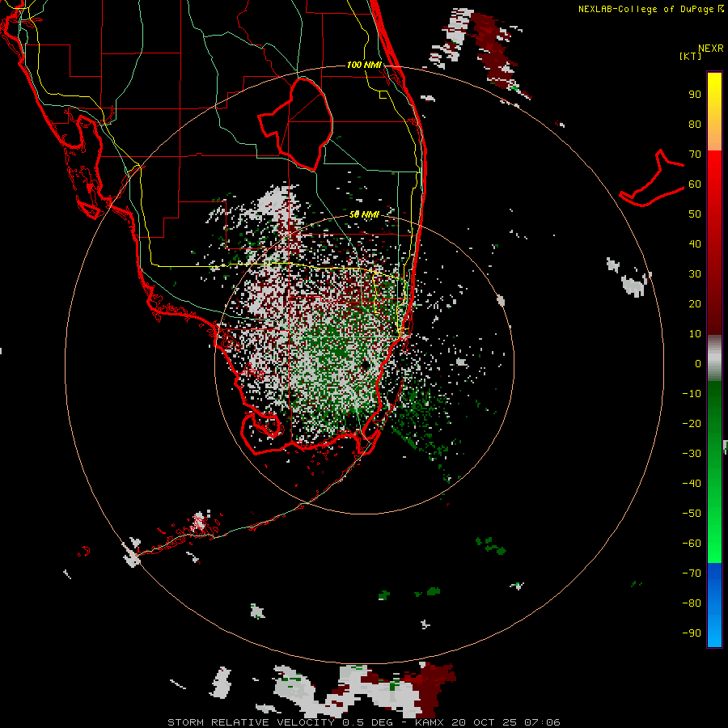This screenshot has height=728, width=728.
Task: Select the 50 NMI range ring label
Action: (364, 214)
